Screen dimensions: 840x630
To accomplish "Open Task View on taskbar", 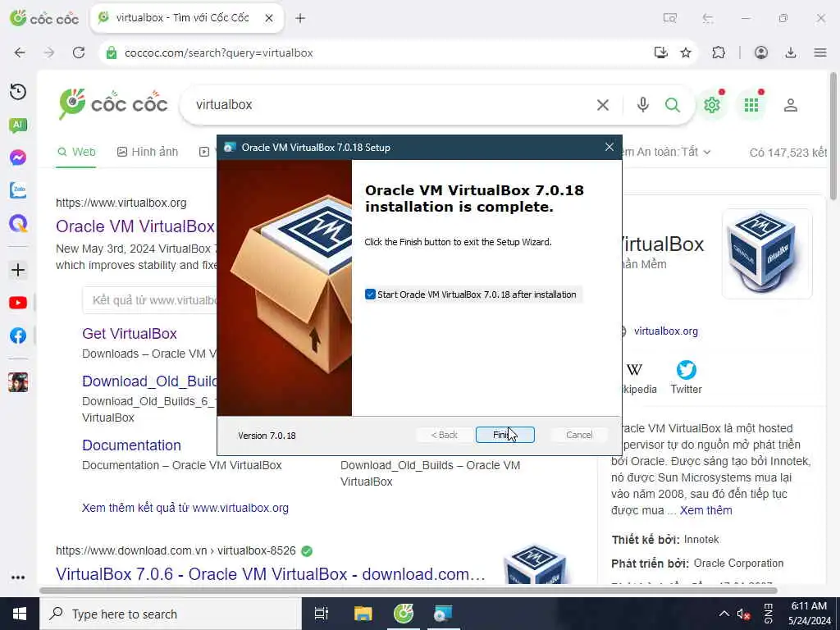I will (322, 614).
